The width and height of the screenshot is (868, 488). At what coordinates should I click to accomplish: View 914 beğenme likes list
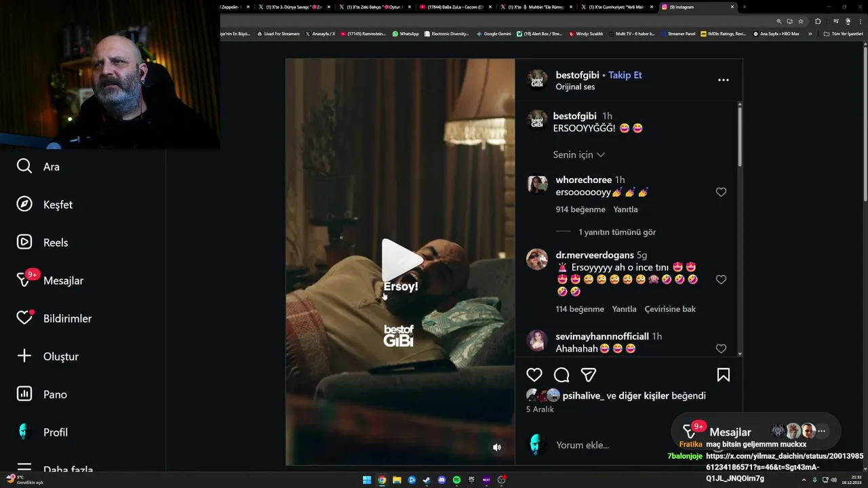pos(580,209)
